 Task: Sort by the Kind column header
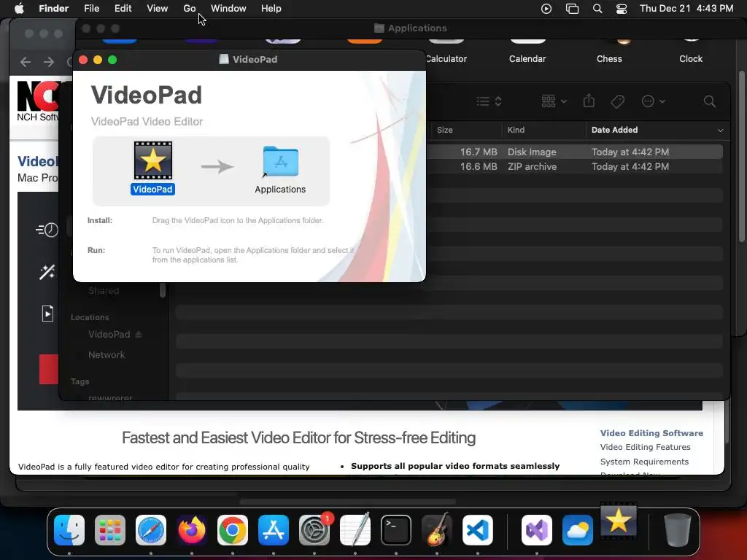(x=516, y=130)
